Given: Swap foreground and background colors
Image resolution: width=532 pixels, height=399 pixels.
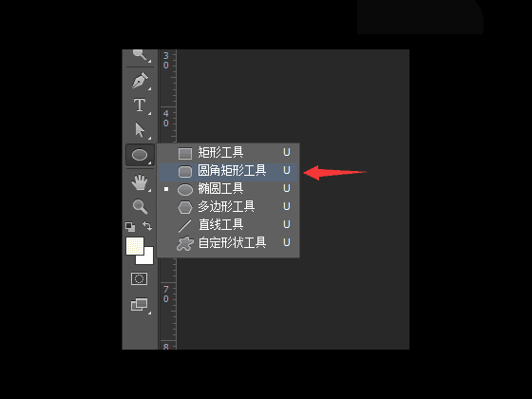Looking at the screenshot, I should [x=147, y=226].
